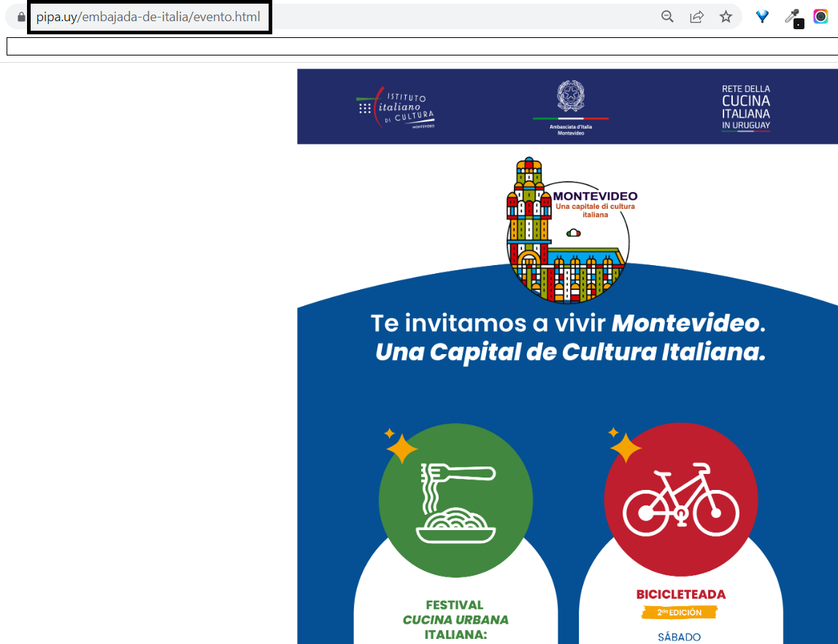Bookmark this page with the star icon
Screen dimensions: 838x644
(726, 17)
